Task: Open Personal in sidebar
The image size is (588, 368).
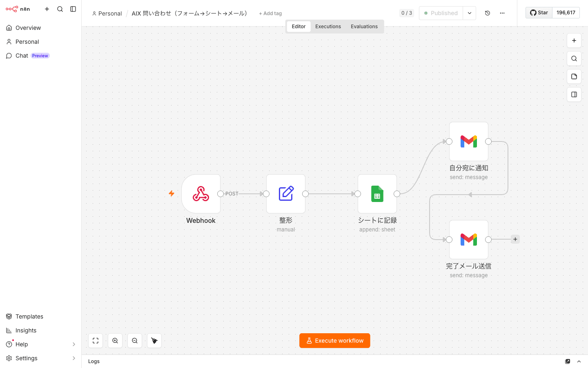Action: pos(40,42)
